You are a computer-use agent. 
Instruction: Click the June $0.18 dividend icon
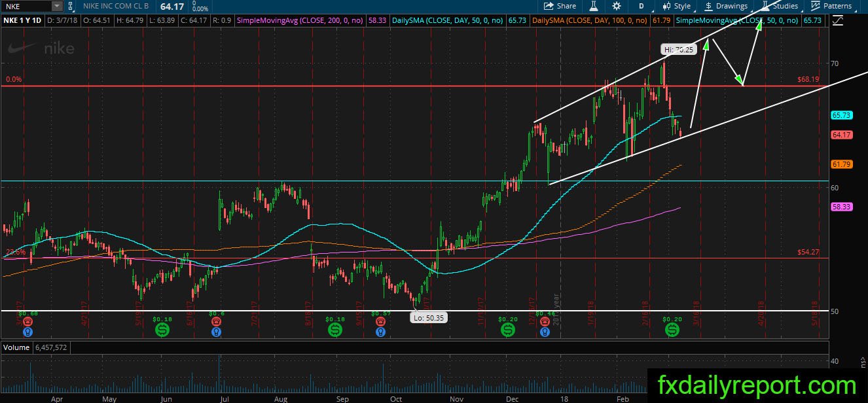[x=162, y=331]
